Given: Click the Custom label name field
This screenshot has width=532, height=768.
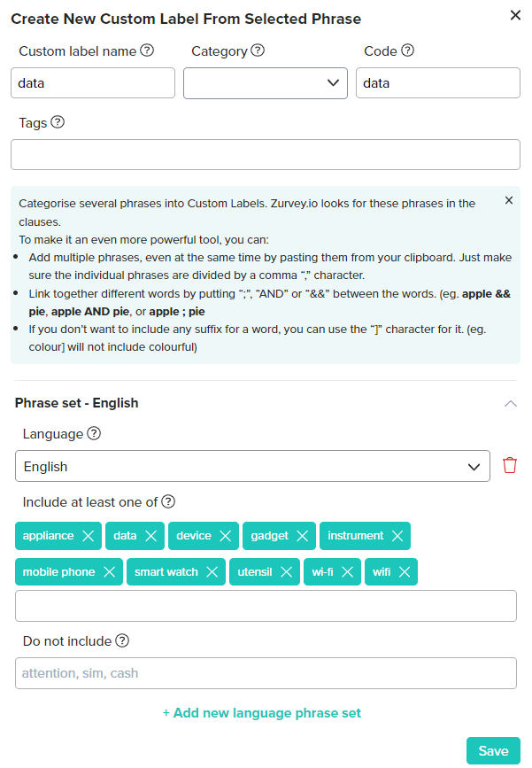Looking at the screenshot, I should (93, 83).
